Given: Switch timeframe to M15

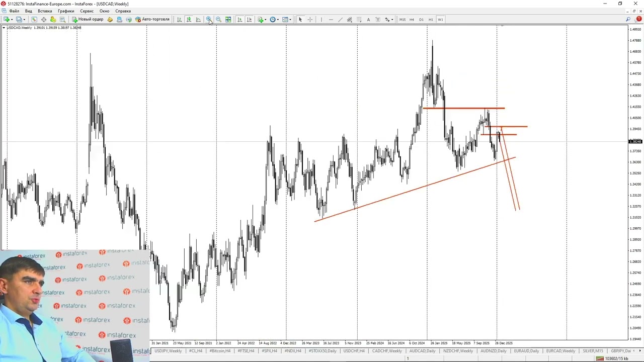Looking at the screenshot, I should pos(403,20).
